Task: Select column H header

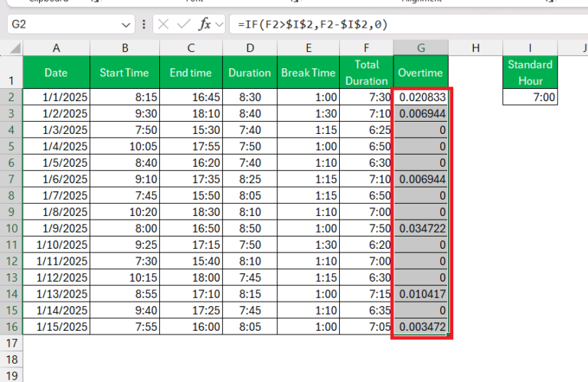Action: 475,48
